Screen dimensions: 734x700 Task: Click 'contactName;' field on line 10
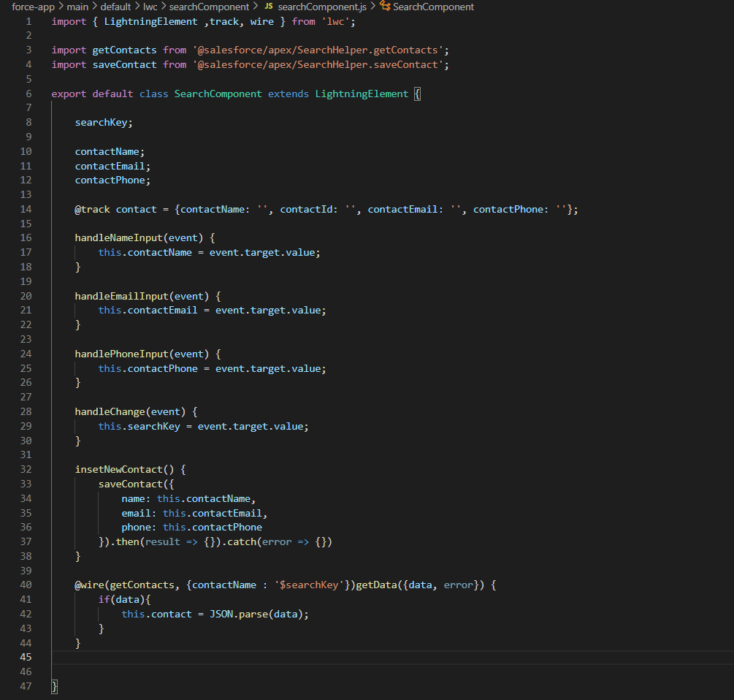[x=110, y=152]
